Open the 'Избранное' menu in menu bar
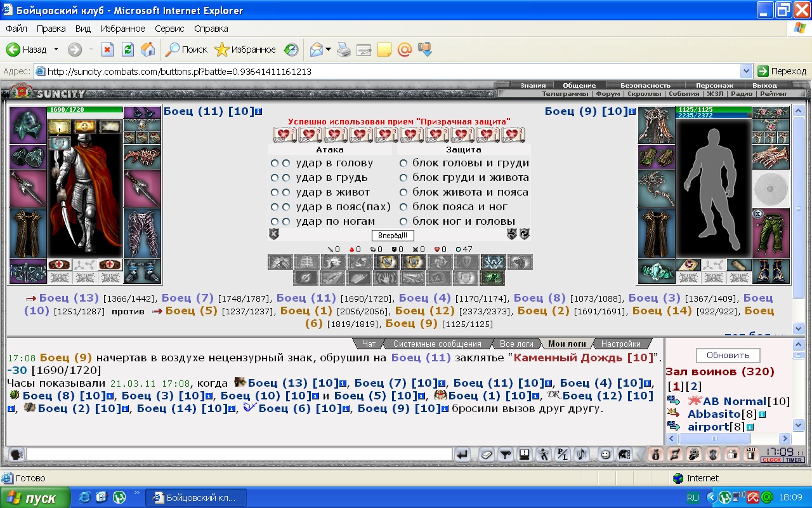 [122, 29]
